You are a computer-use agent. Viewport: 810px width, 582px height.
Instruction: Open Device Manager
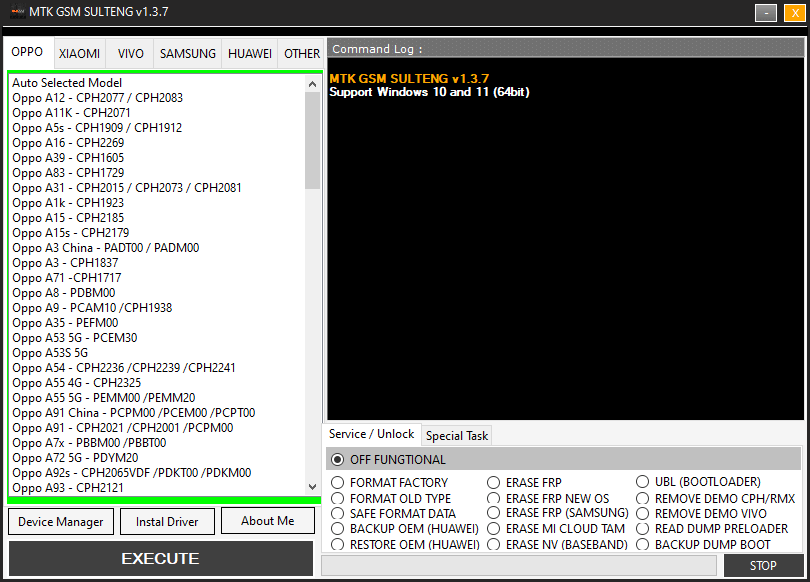tap(60, 521)
